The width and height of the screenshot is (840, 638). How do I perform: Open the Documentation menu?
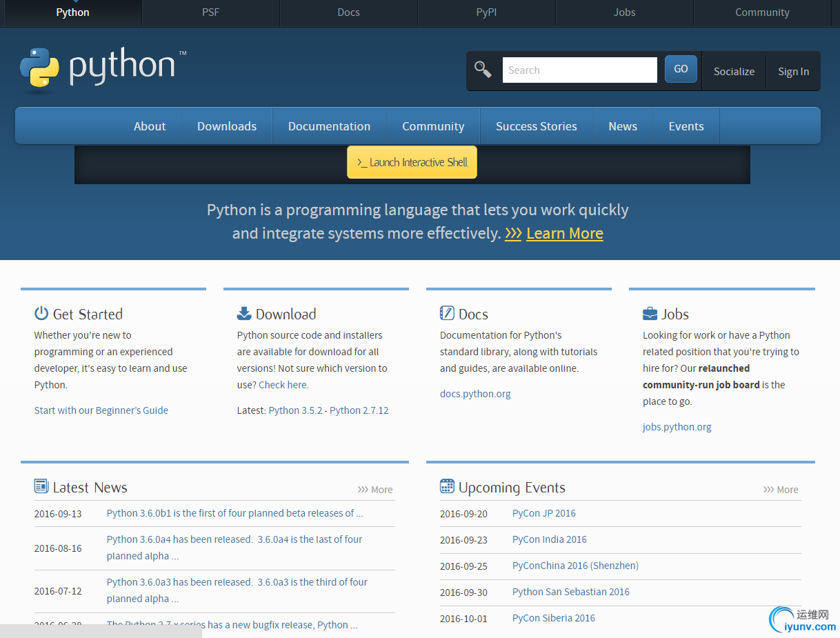[x=329, y=126]
